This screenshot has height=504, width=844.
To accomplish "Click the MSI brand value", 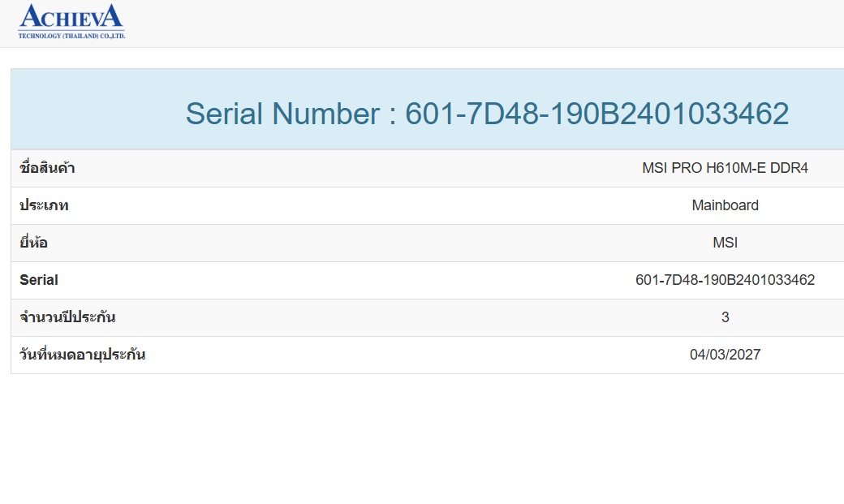I will tap(725, 243).
